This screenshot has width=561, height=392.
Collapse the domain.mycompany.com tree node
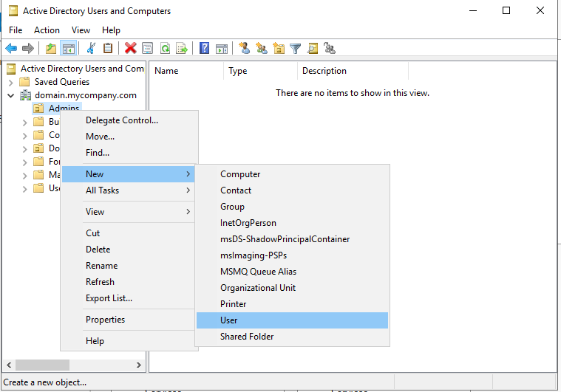click(11, 95)
